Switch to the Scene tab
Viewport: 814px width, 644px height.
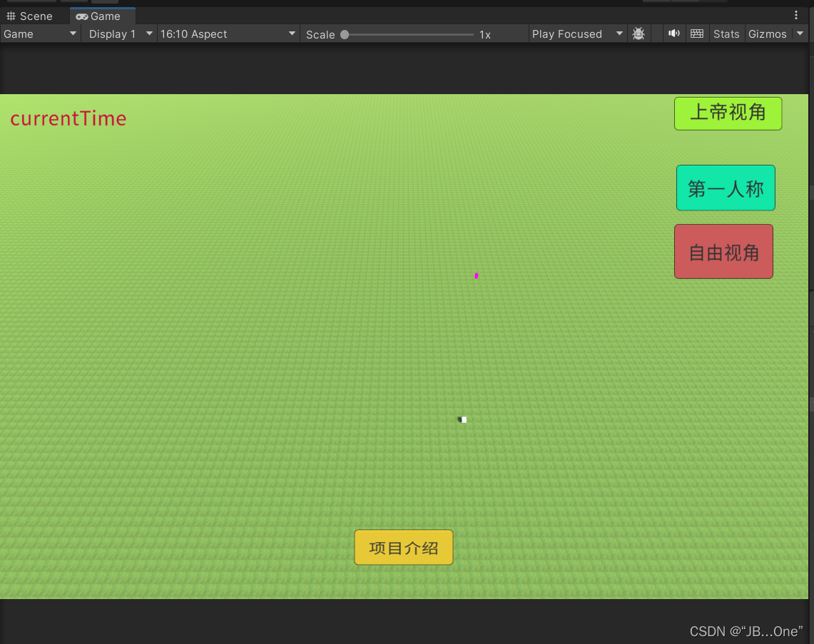click(x=29, y=16)
